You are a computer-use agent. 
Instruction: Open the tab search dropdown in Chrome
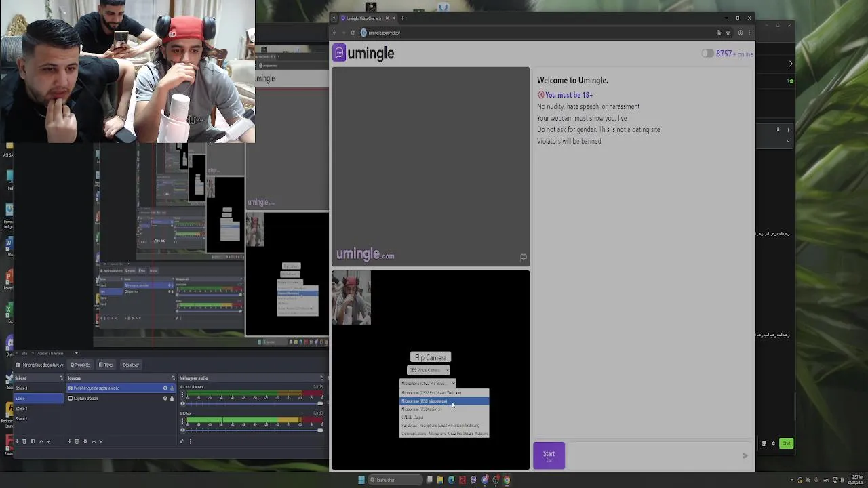tap(334, 18)
